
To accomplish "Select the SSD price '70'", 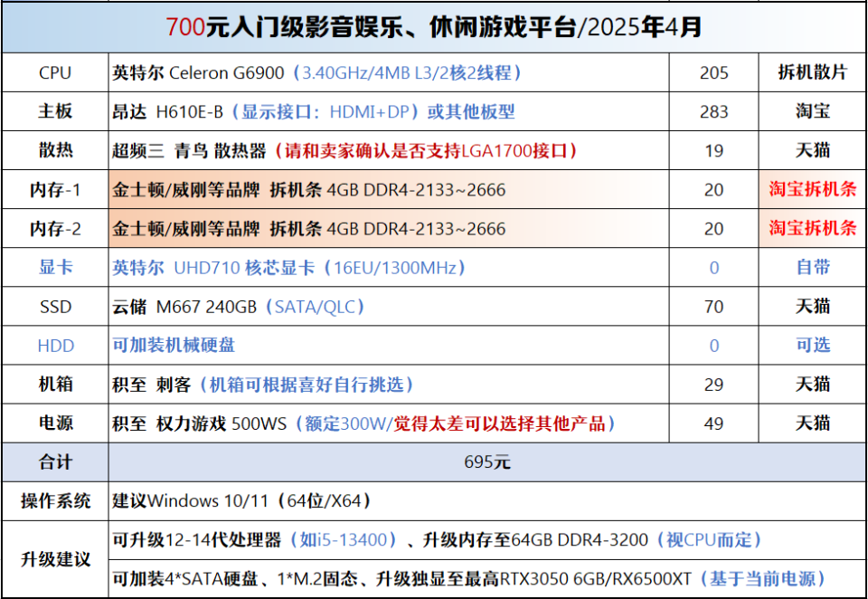I will click(713, 307).
